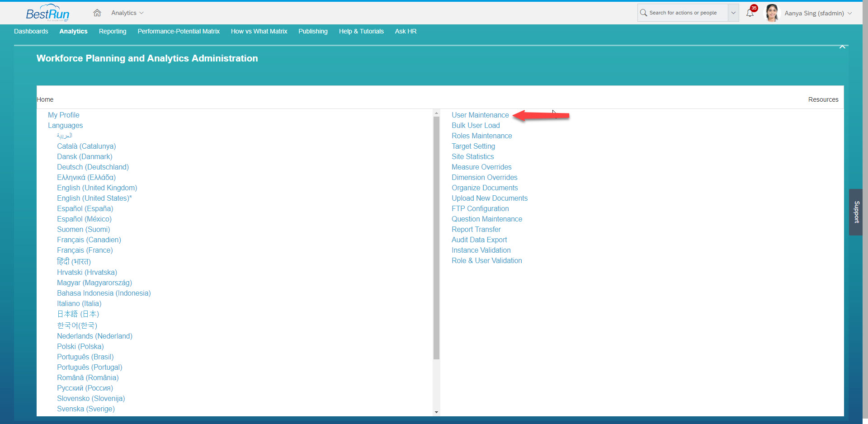Open FTP Configuration
This screenshot has width=868, height=424.
[480, 208]
